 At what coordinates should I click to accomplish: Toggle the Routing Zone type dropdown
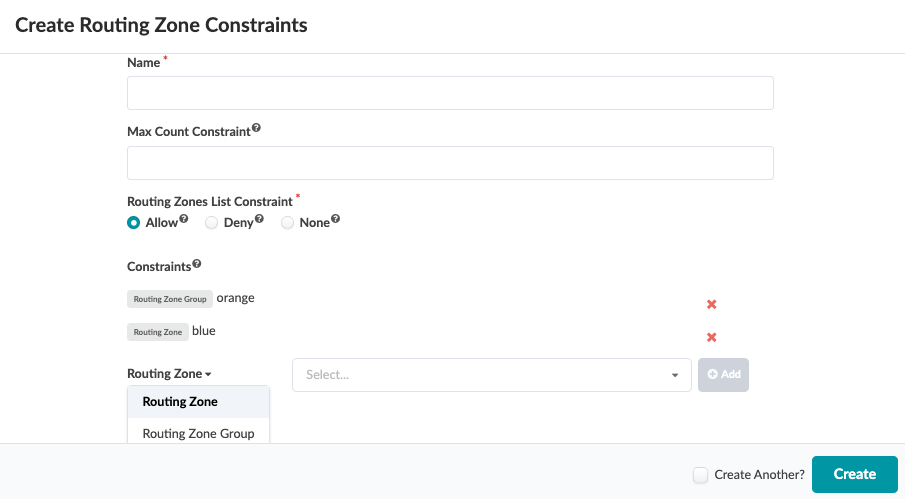tap(170, 374)
